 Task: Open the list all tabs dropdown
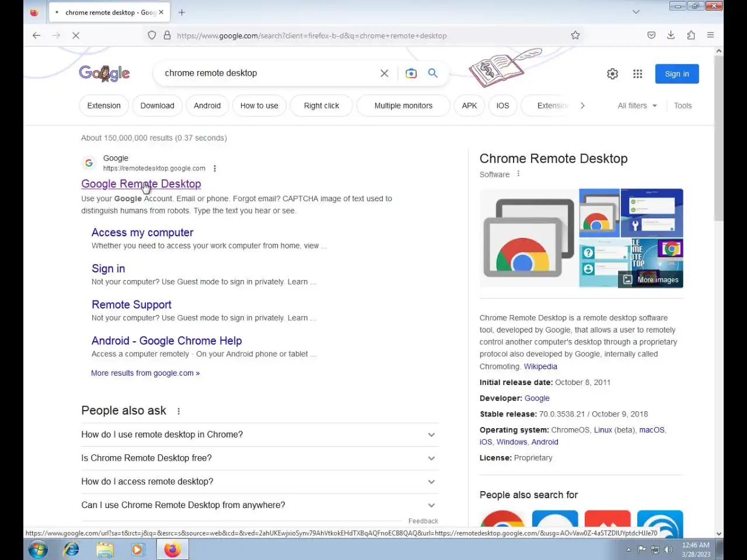(x=636, y=12)
